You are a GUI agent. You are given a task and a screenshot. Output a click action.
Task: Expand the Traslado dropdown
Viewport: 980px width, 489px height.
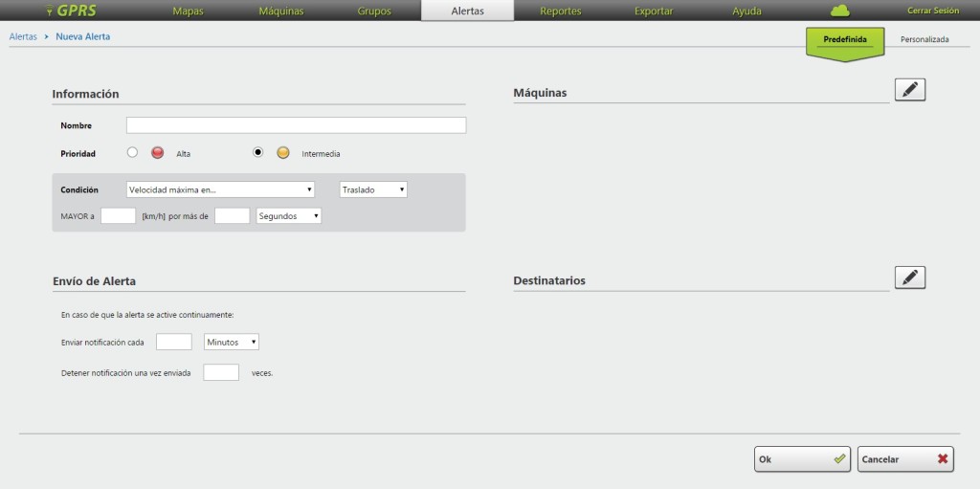(x=374, y=189)
